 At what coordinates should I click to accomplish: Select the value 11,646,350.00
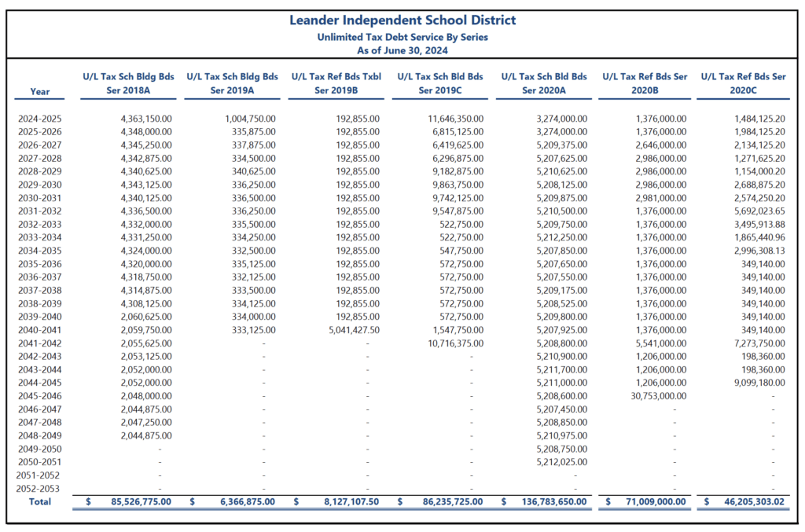tap(456, 119)
